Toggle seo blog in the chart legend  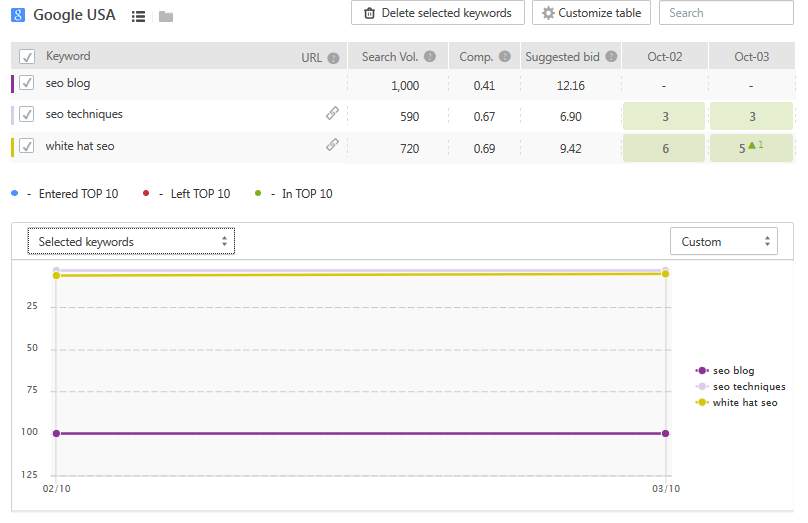(x=725, y=370)
